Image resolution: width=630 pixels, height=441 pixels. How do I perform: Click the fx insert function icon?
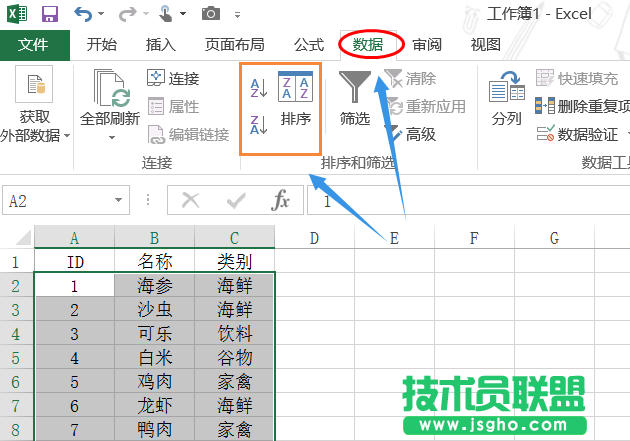pyautogui.click(x=280, y=200)
